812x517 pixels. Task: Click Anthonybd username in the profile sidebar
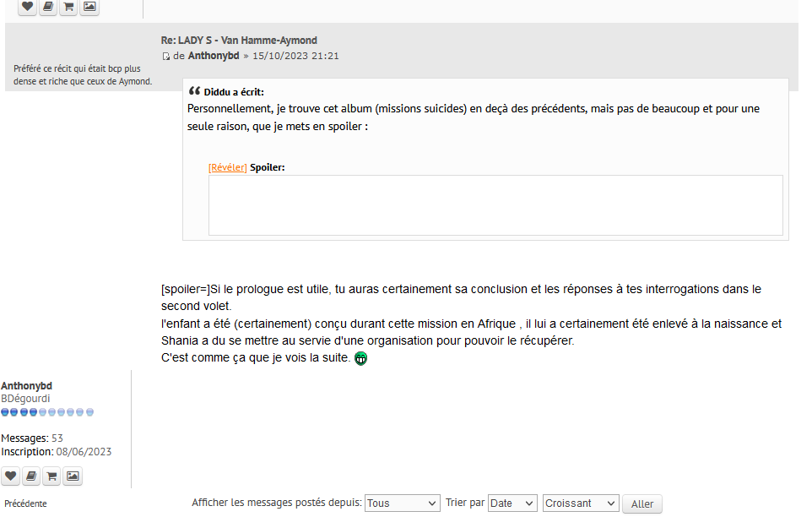click(x=26, y=386)
